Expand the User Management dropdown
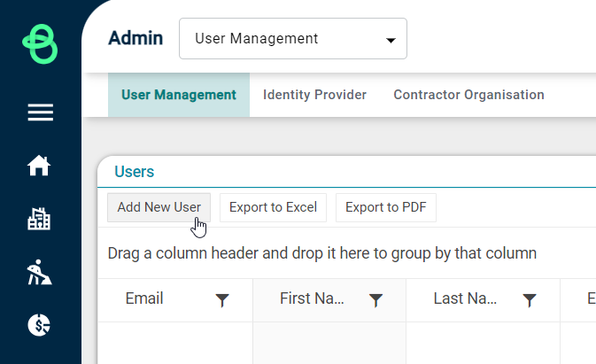This screenshot has width=596, height=364. pyautogui.click(x=293, y=38)
